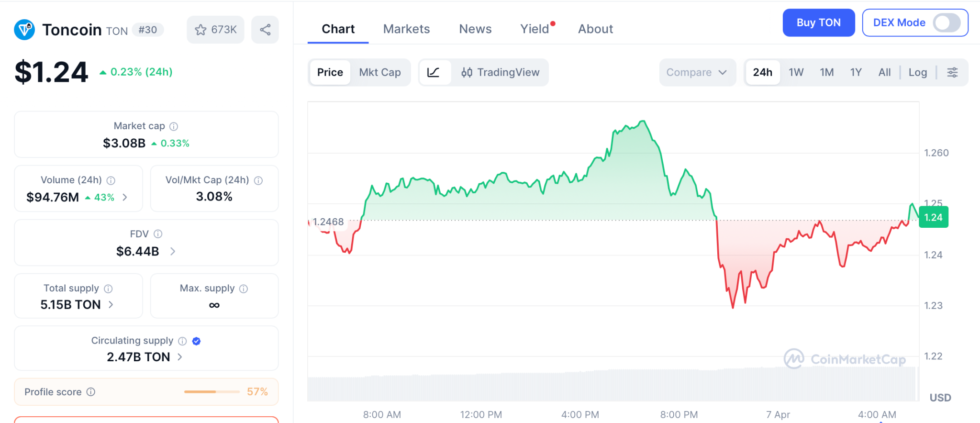Open the Compare dropdown
Screen dimensions: 980x423
pos(697,72)
